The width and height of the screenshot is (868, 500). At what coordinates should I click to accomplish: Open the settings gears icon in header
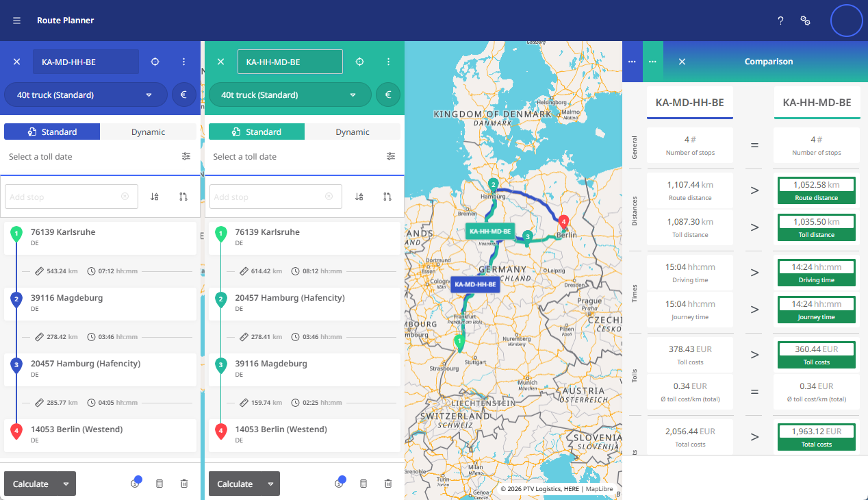coord(806,21)
